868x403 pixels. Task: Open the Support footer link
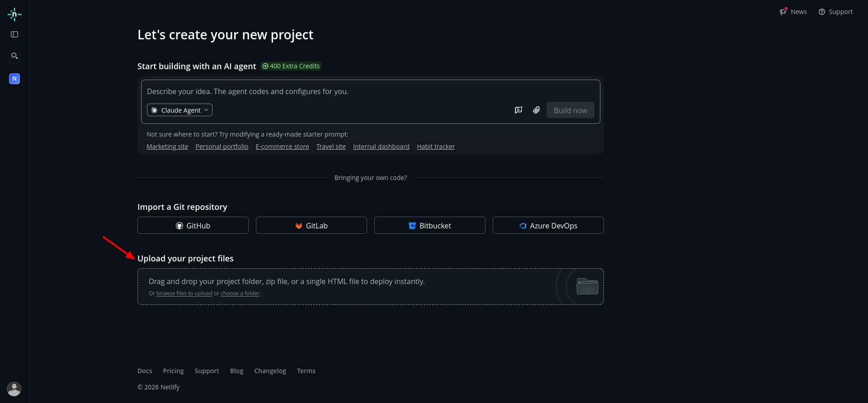[207, 371]
